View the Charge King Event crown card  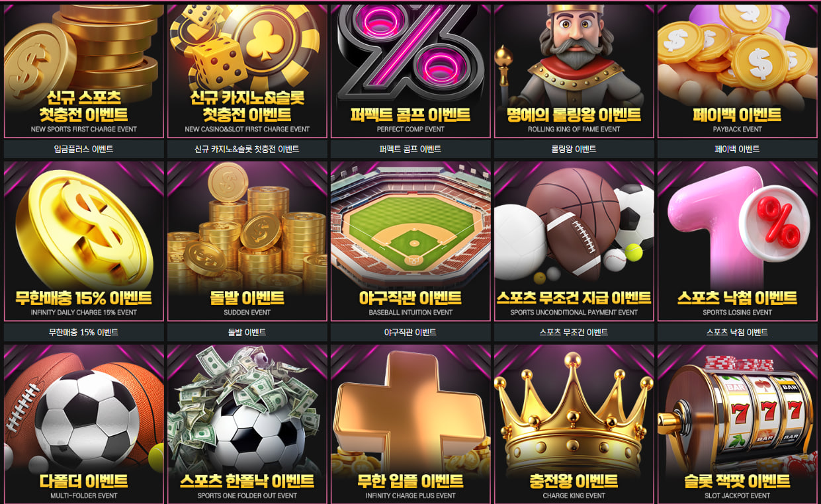[574, 424]
